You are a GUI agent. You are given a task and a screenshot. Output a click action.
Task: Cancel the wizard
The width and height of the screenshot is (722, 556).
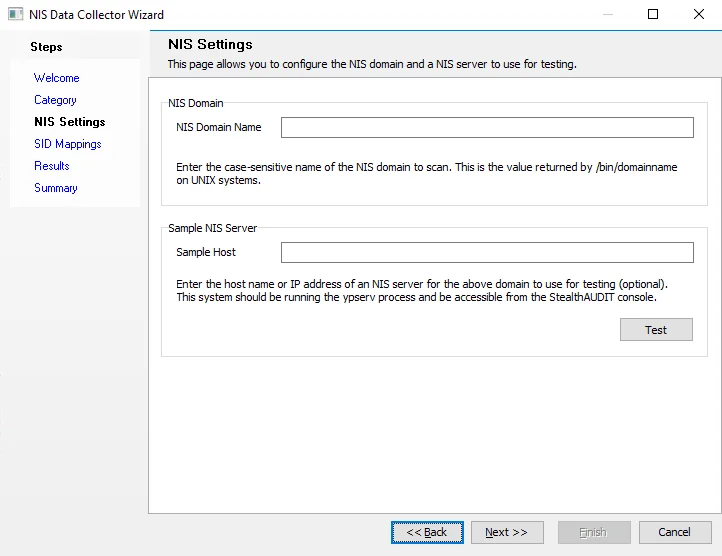675,533
